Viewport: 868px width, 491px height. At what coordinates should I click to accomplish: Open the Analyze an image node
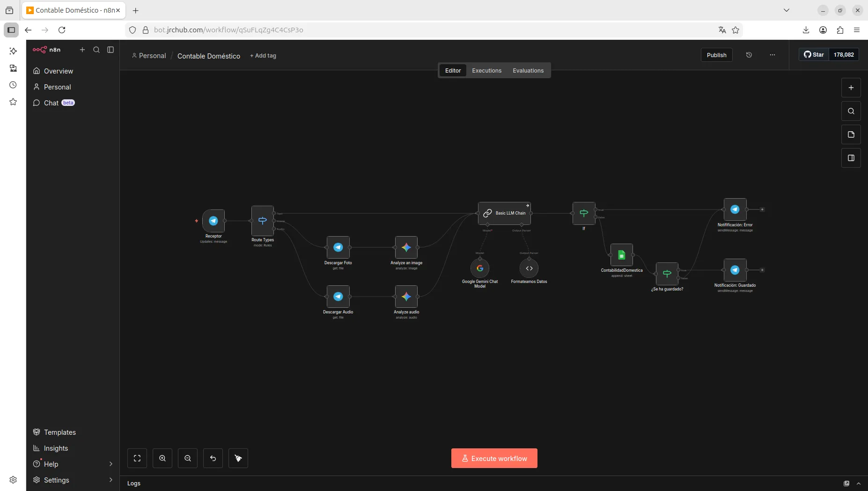click(x=406, y=247)
